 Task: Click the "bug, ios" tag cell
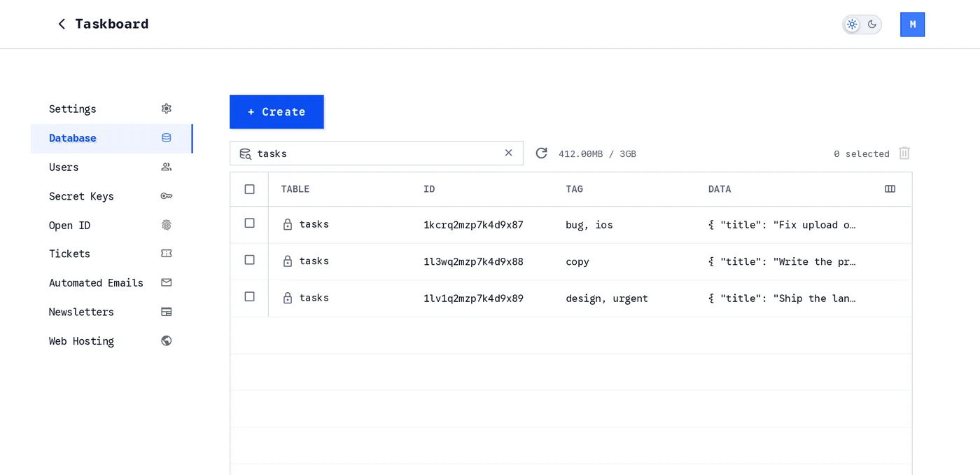point(589,225)
